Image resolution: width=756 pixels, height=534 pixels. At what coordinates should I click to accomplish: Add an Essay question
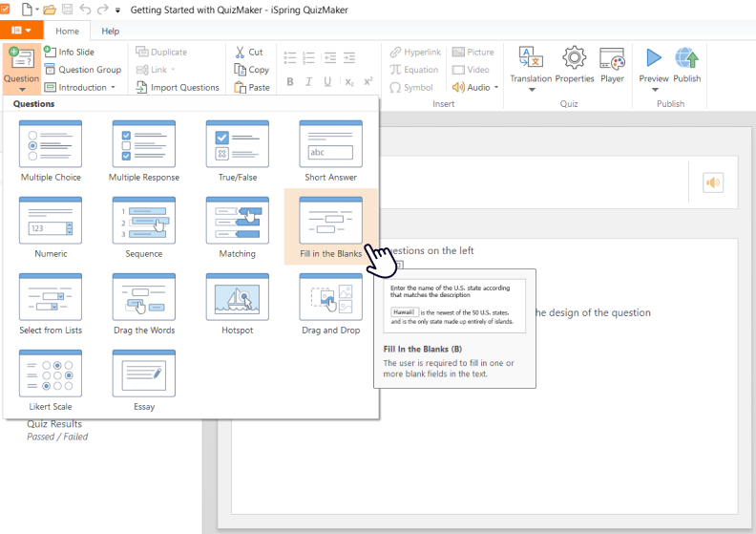tap(144, 381)
